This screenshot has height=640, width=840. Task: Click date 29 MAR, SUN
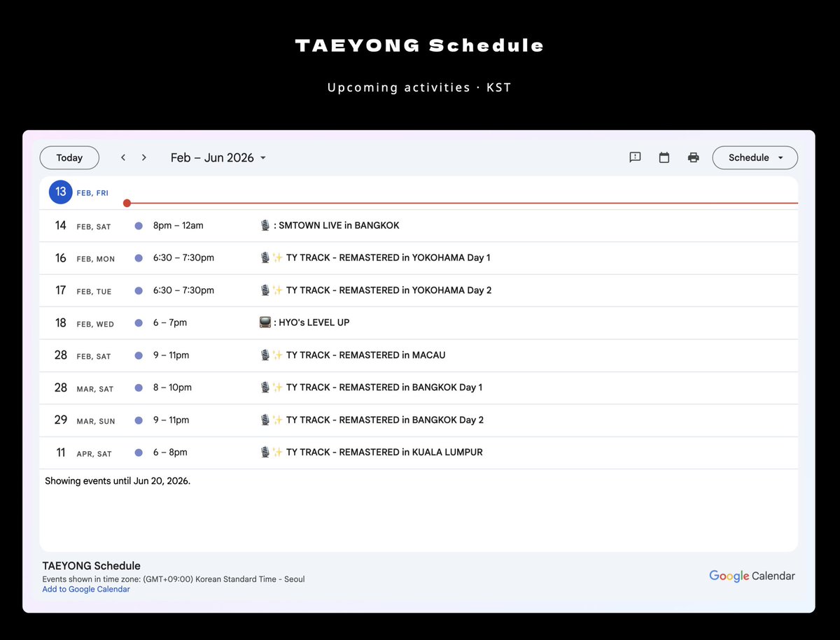(x=83, y=420)
